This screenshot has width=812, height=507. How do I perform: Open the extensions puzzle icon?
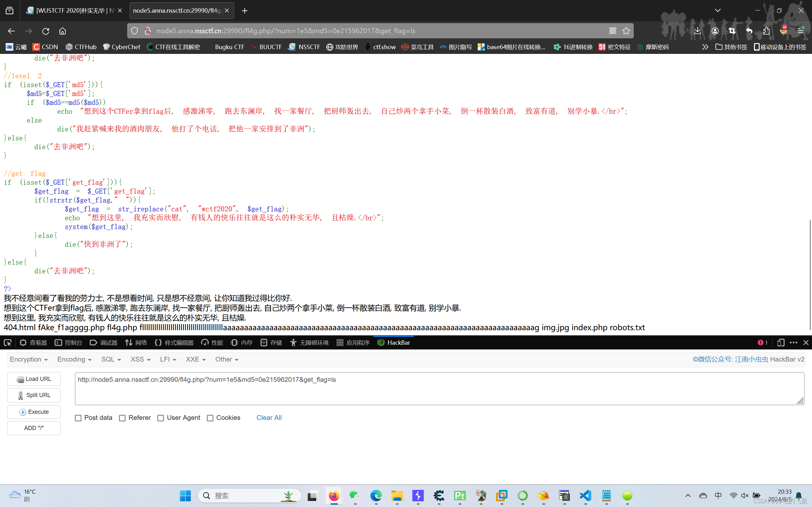coord(766,31)
